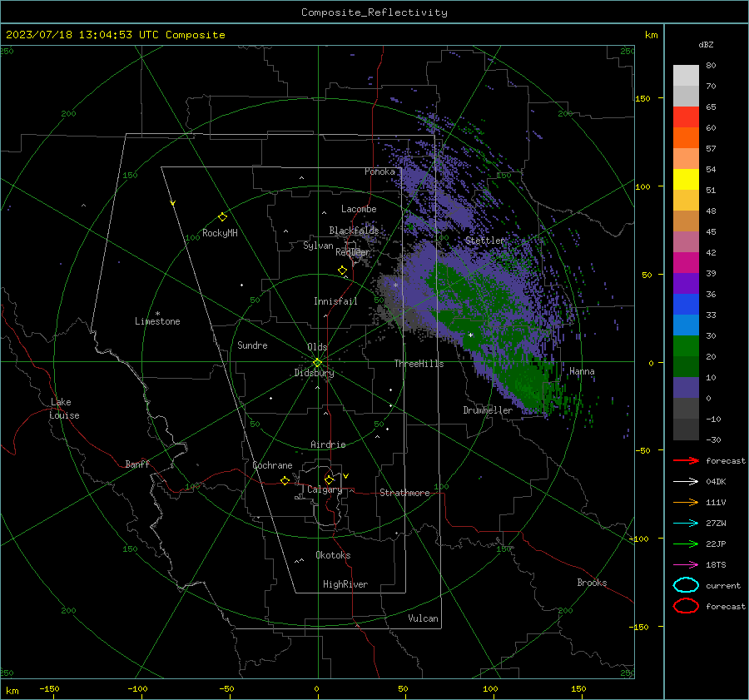The width and height of the screenshot is (749, 700).
Task: Click the Brooks town label
Action: 592,583
